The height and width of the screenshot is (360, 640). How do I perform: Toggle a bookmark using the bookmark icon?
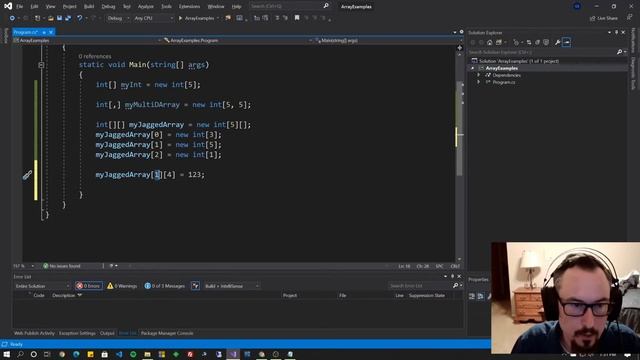pyautogui.click(x=297, y=18)
